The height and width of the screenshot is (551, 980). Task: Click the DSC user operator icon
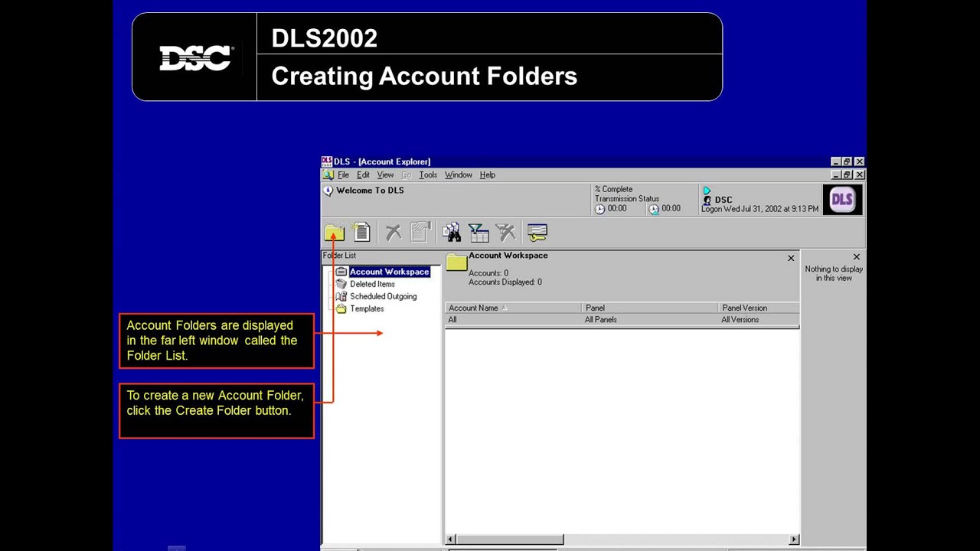[707, 201]
